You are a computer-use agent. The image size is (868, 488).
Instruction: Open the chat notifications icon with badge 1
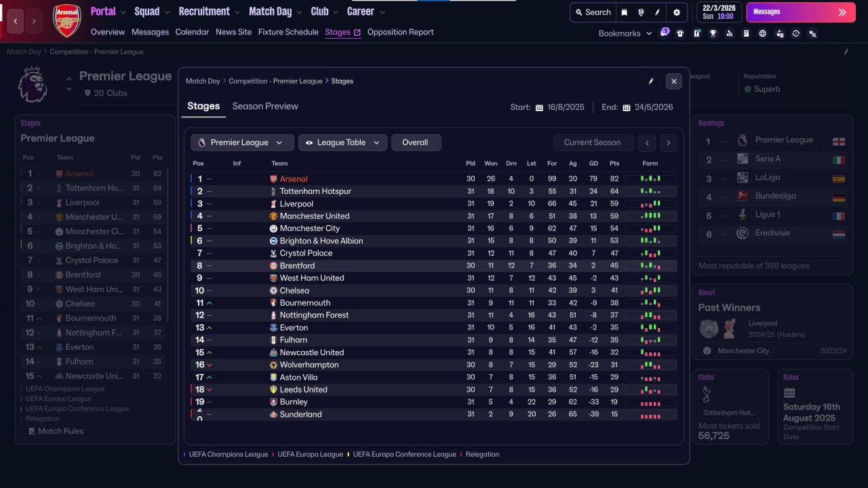click(x=665, y=33)
